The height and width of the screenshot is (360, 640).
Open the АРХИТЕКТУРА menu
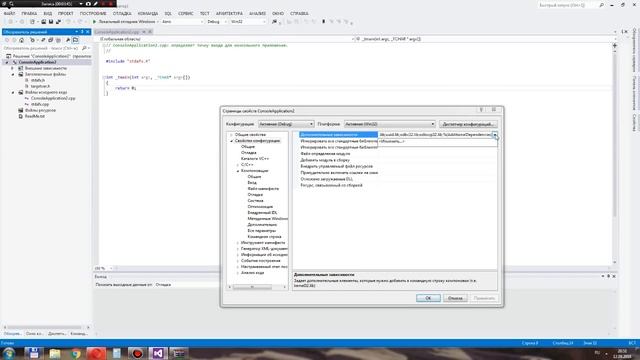[x=229, y=13]
